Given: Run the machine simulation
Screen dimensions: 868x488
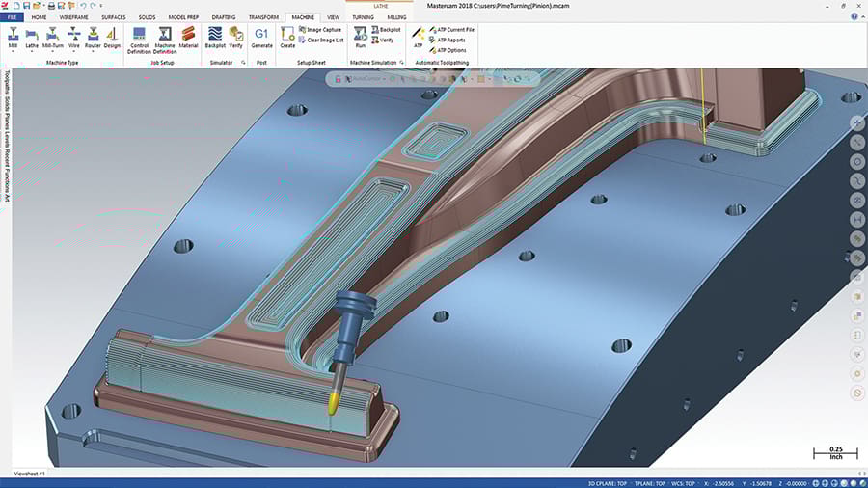Looking at the screenshot, I should 361,37.
